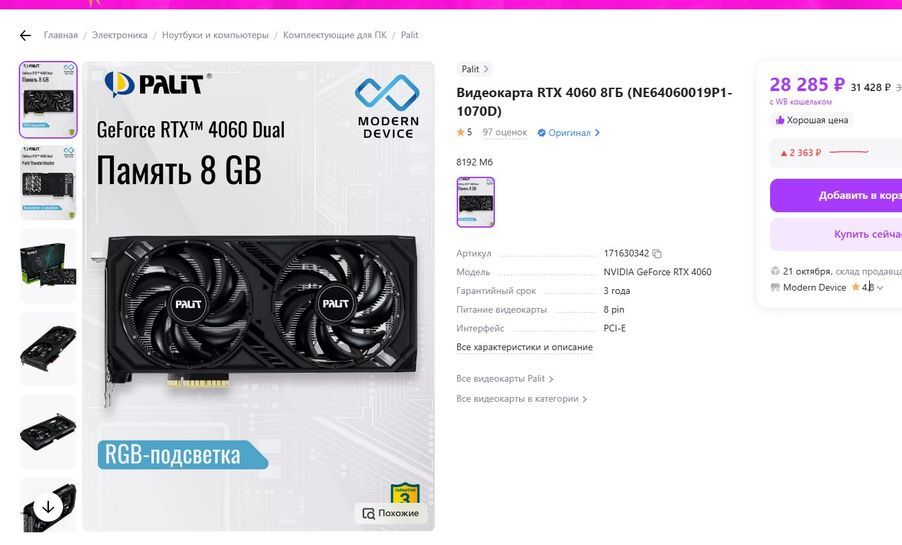The height and width of the screenshot is (545, 902).
Task: Open Все характеристики и описание
Action: [524, 347]
